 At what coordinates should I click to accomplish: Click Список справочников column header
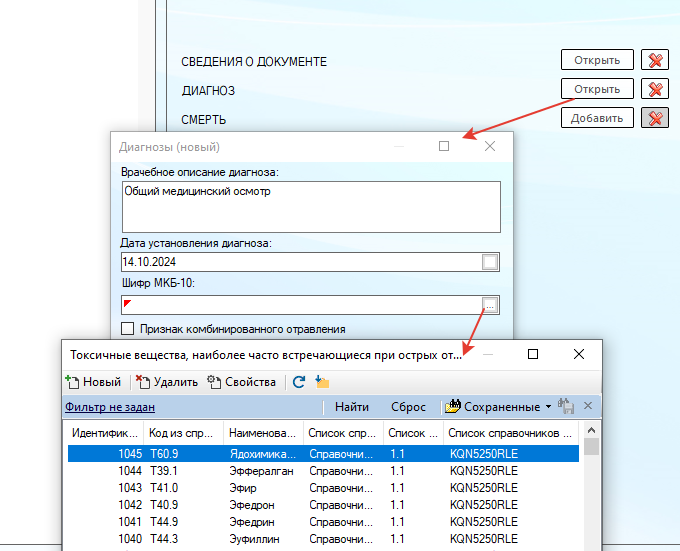click(510, 433)
